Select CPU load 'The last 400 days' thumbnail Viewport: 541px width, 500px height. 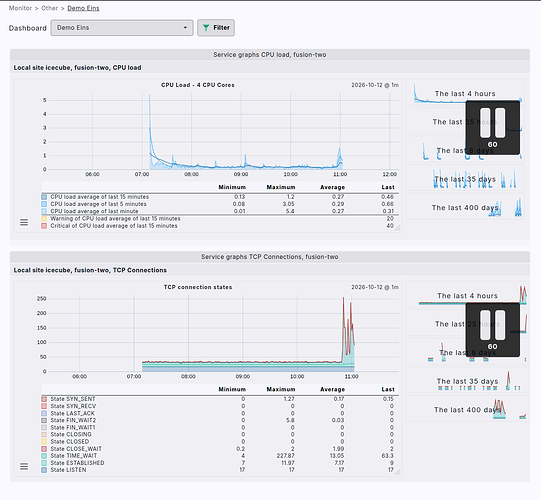465,207
